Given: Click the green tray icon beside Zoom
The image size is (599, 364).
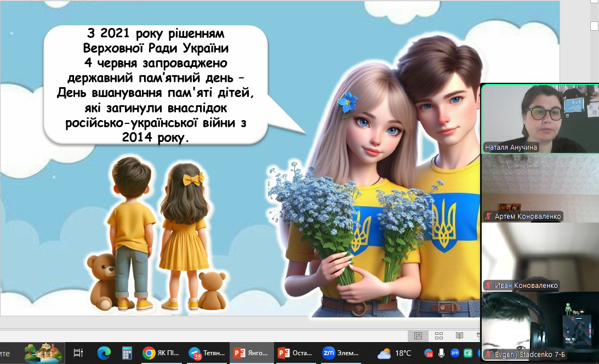Looking at the screenshot, I should point(468,353).
